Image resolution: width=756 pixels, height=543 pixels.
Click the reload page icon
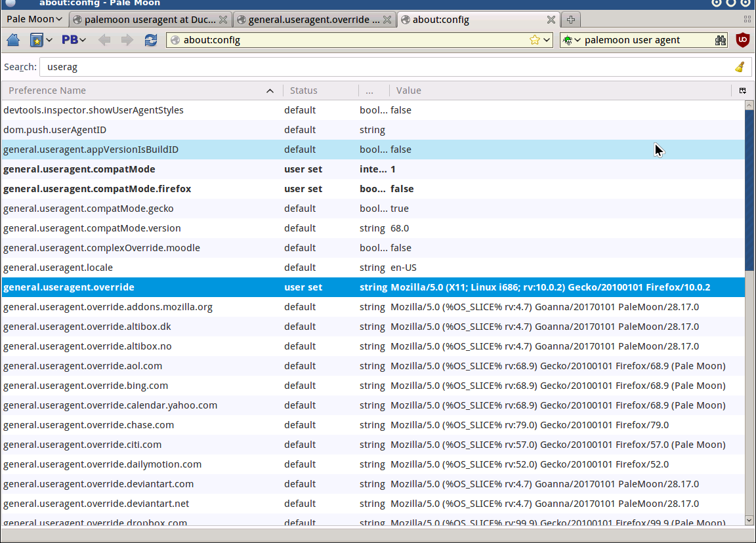151,40
